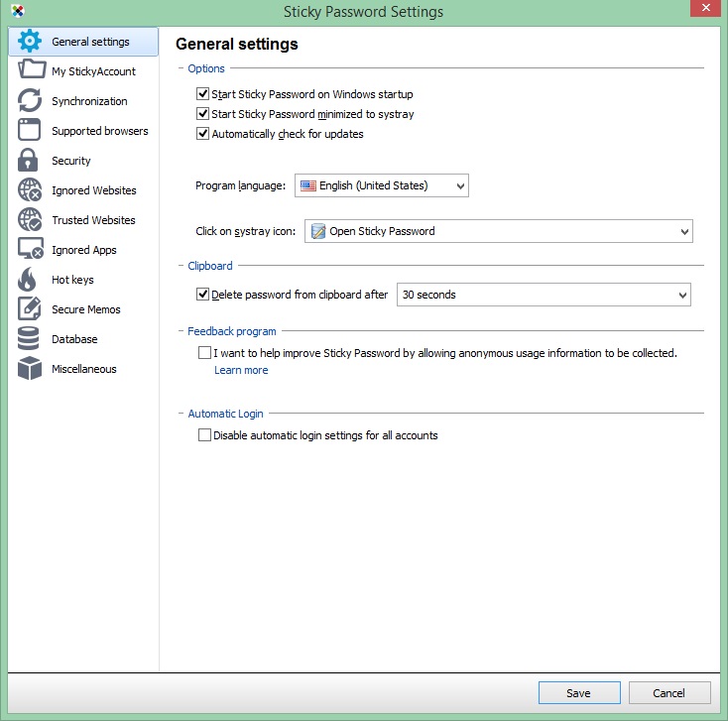Image resolution: width=728 pixels, height=721 pixels.
Task: Click the Cancel button
Action: (x=669, y=692)
